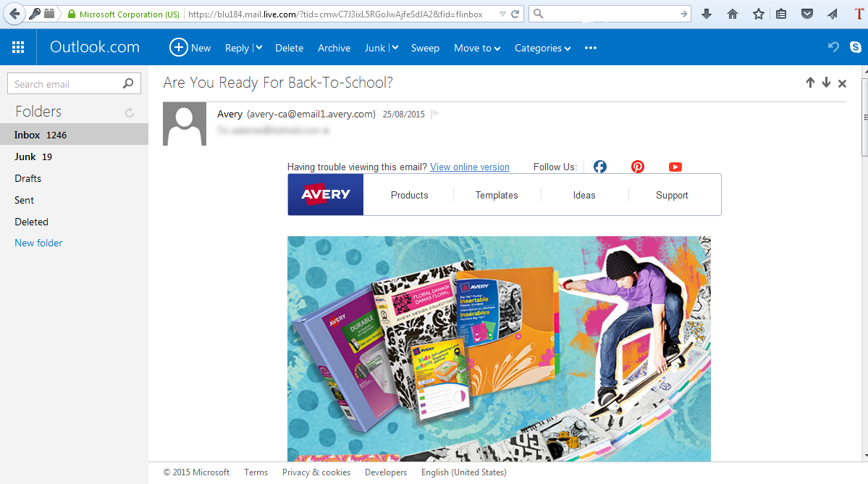868x484 pixels.
Task: Open Avery Pinterest page icon
Action: (x=638, y=167)
